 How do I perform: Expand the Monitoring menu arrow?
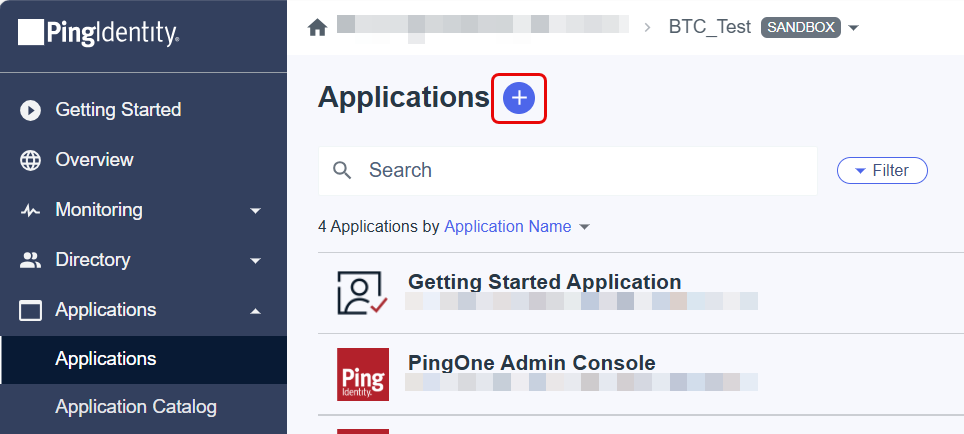coord(256,211)
